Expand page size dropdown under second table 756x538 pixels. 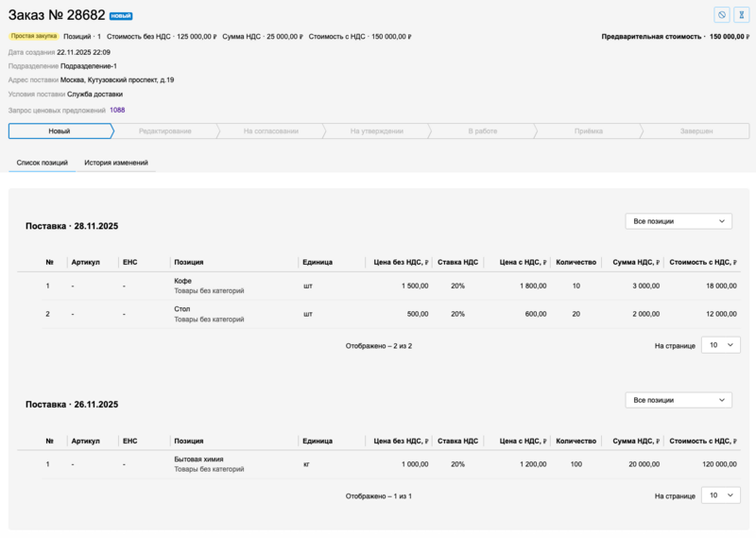tap(720, 495)
